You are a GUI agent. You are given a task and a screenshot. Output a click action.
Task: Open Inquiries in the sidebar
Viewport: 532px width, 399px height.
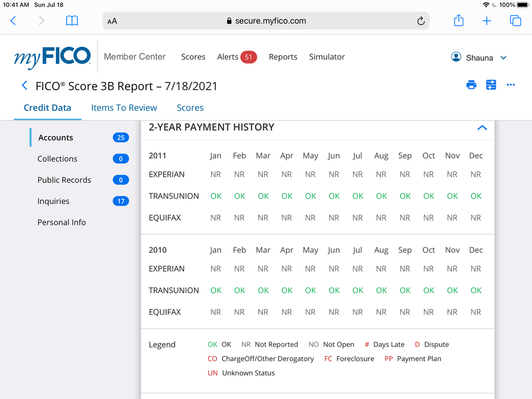(53, 201)
